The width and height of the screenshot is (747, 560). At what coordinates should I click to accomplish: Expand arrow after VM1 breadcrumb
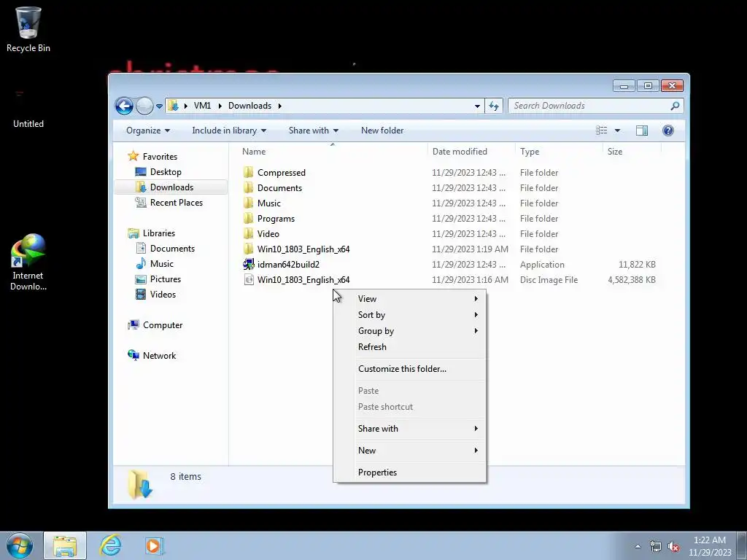click(220, 106)
